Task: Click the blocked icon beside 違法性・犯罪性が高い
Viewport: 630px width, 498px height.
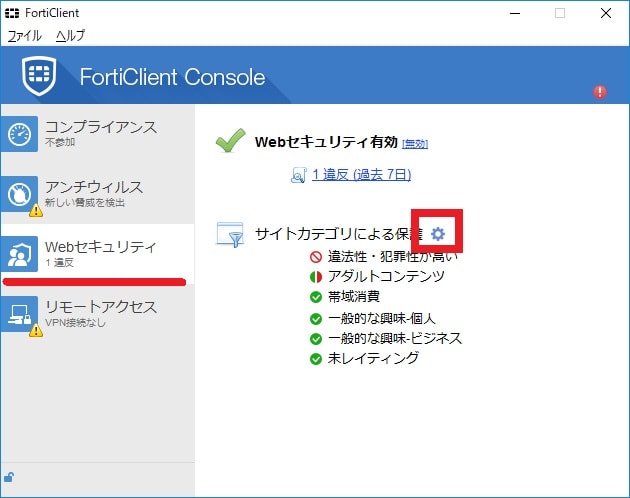Action: pyautogui.click(x=316, y=257)
